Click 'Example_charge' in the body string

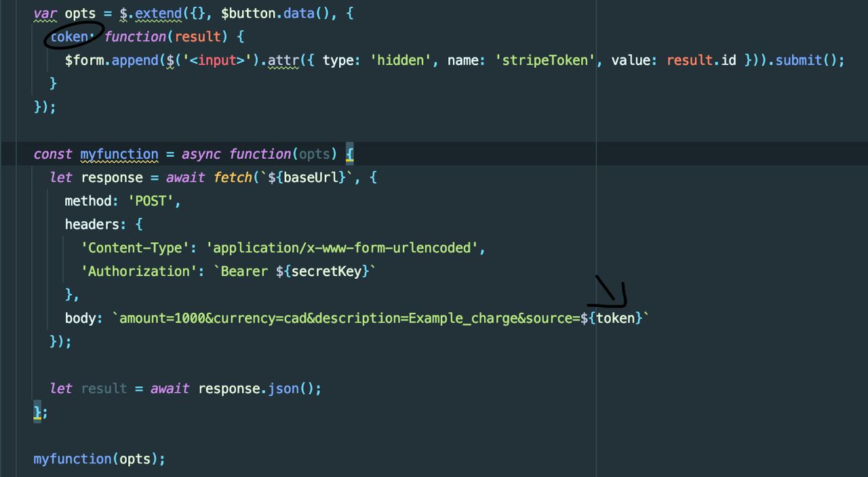tap(462, 318)
